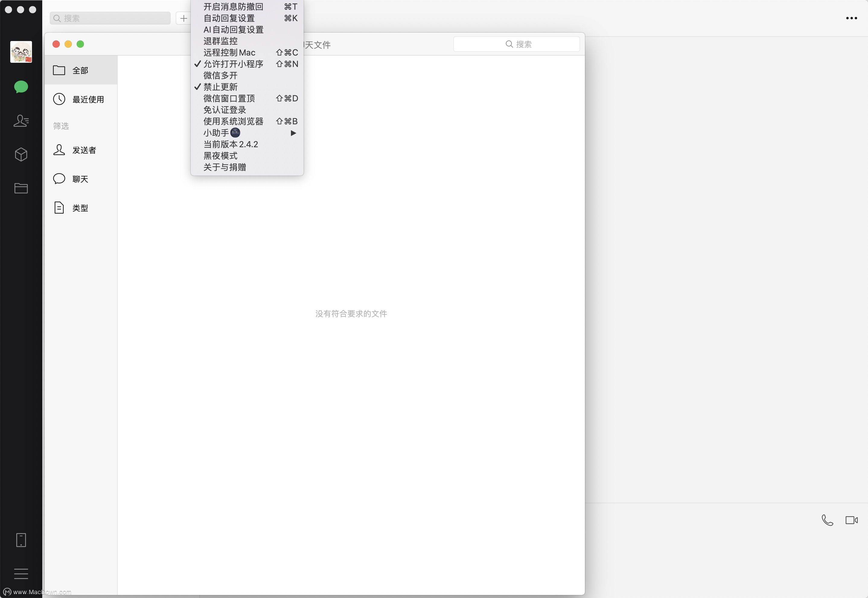Select the contacts icon in the sidebar
This screenshot has height=598, width=868.
pos(21,121)
